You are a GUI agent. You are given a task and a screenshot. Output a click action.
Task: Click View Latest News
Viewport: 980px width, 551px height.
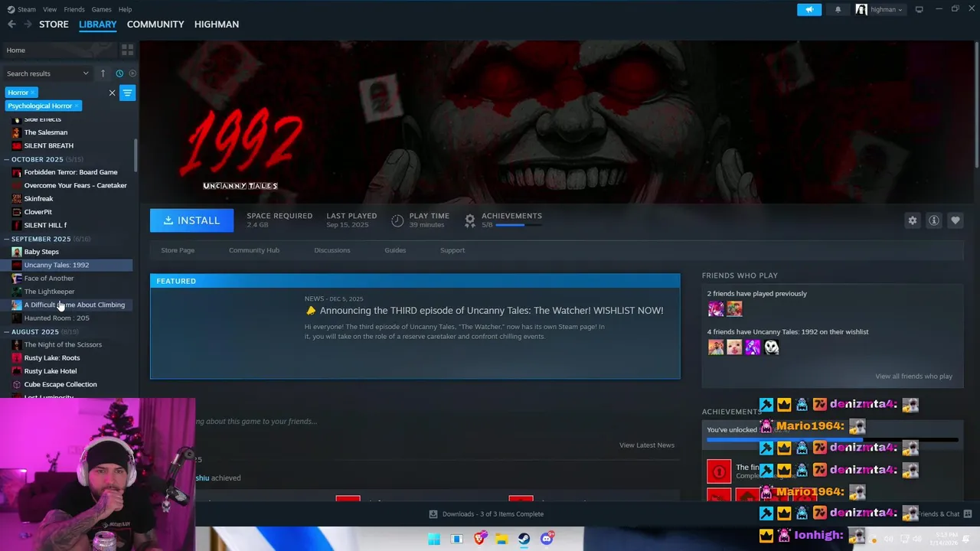tap(647, 445)
